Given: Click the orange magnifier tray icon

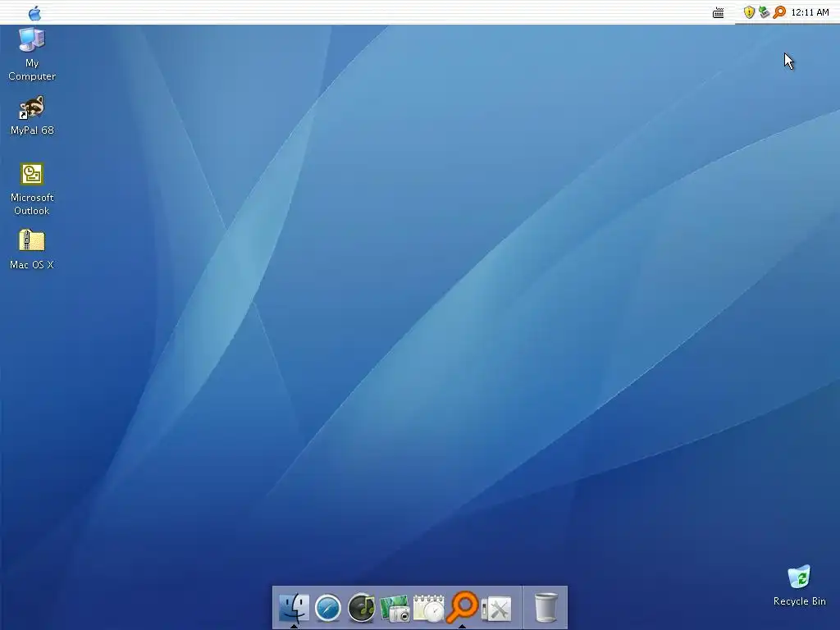Looking at the screenshot, I should [x=779, y=11].
